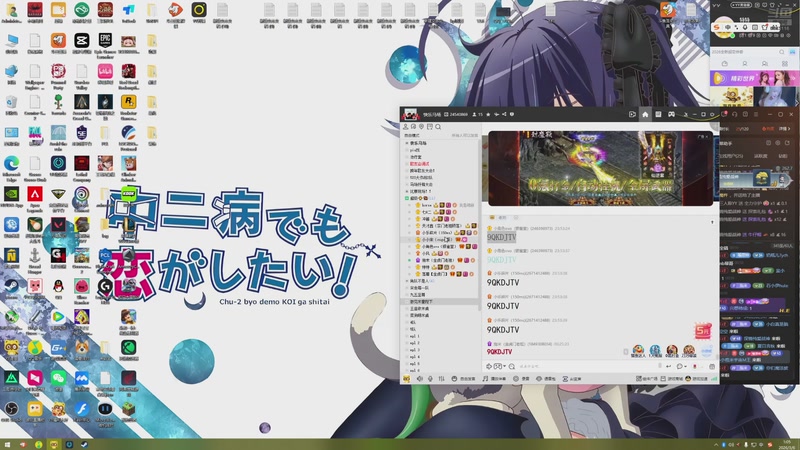
Task: Open the gamepad icon in YY title bar
Action: 671,114
